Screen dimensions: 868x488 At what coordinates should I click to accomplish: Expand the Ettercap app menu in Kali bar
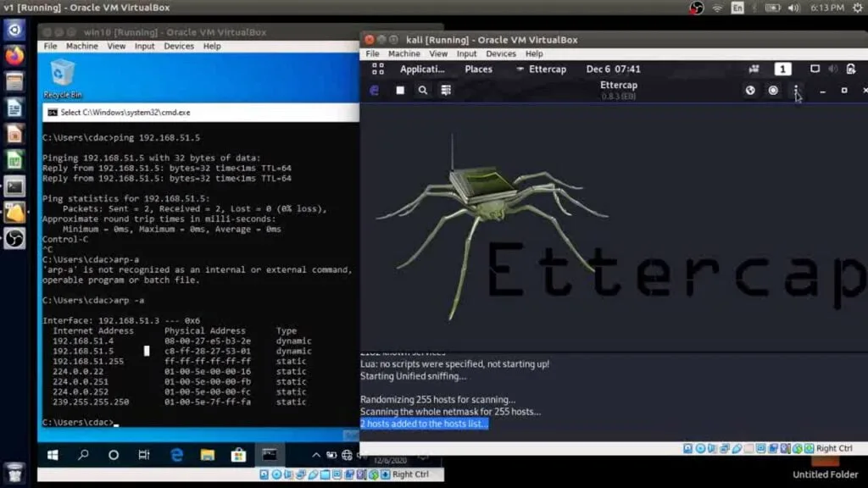coord(542,69)
